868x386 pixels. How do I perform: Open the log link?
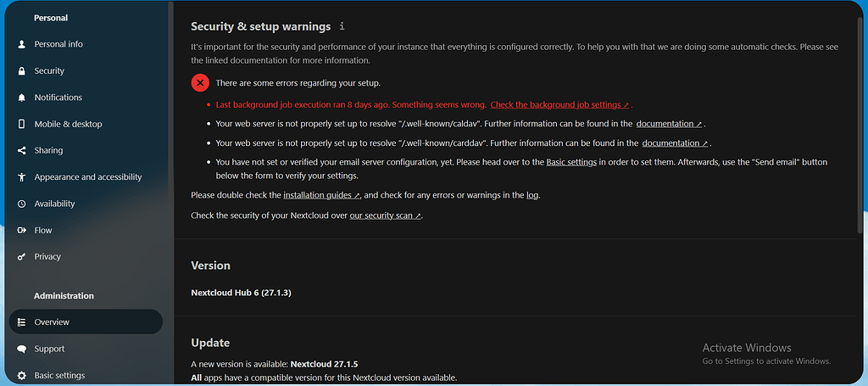532,195
